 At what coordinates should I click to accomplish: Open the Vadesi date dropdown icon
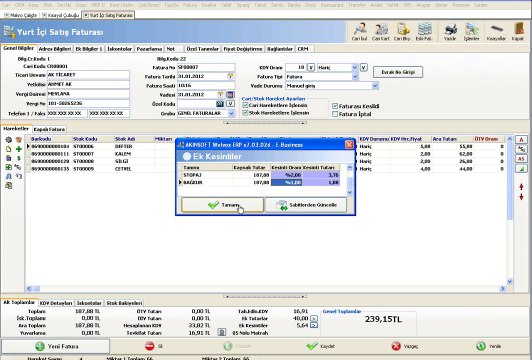tap(220, 95)
